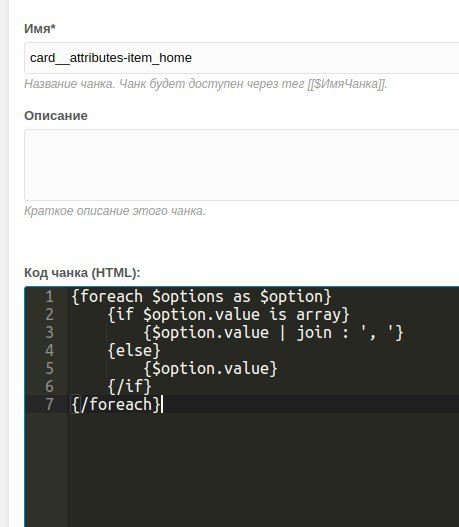
Task: Click the chunk name field 'card__attributes-item_home'
Action: pyautogui.click(x=242, y=58)
